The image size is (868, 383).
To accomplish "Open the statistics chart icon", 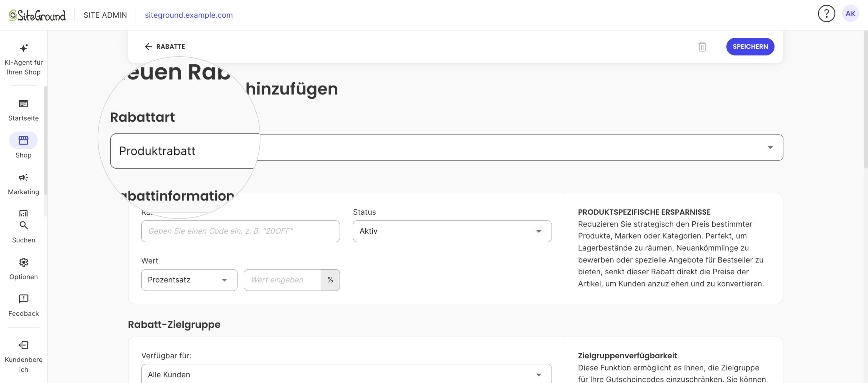I will tap(23, 213).
